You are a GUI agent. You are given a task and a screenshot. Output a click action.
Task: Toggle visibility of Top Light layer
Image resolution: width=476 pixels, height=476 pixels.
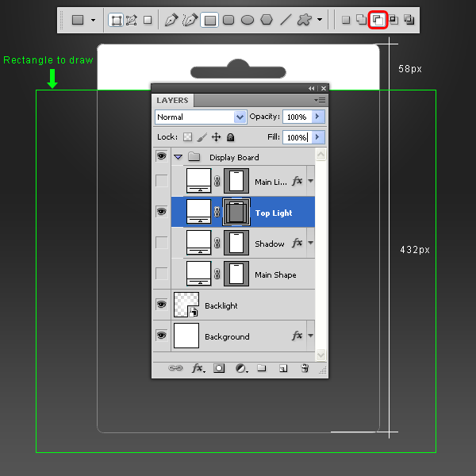161,212
